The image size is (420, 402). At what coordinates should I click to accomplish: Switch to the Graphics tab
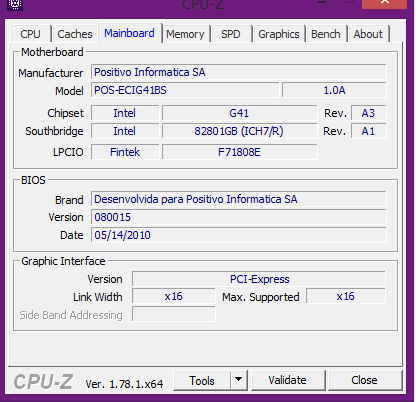coord(279,34)
